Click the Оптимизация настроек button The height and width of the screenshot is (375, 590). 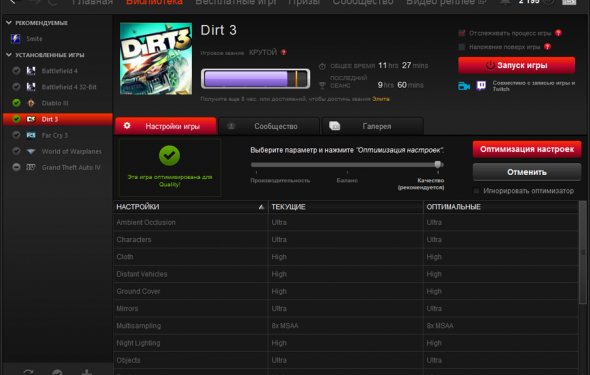tap(527, 149)
